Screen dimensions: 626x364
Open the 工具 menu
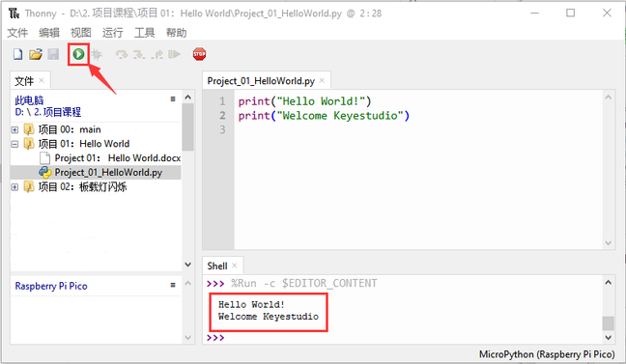pyautogui.click(x=145, y=32)
